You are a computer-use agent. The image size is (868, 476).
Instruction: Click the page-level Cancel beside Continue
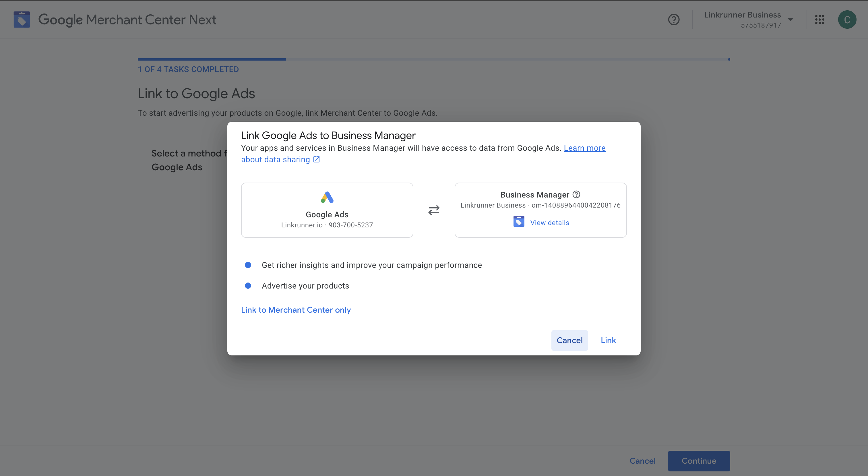[x=643, y=461]
